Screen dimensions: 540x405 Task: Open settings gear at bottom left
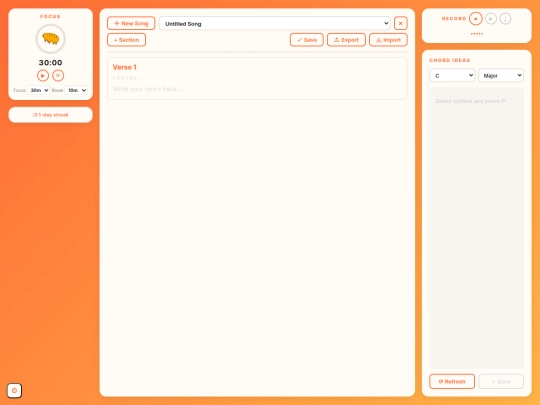tap(14, 391)
